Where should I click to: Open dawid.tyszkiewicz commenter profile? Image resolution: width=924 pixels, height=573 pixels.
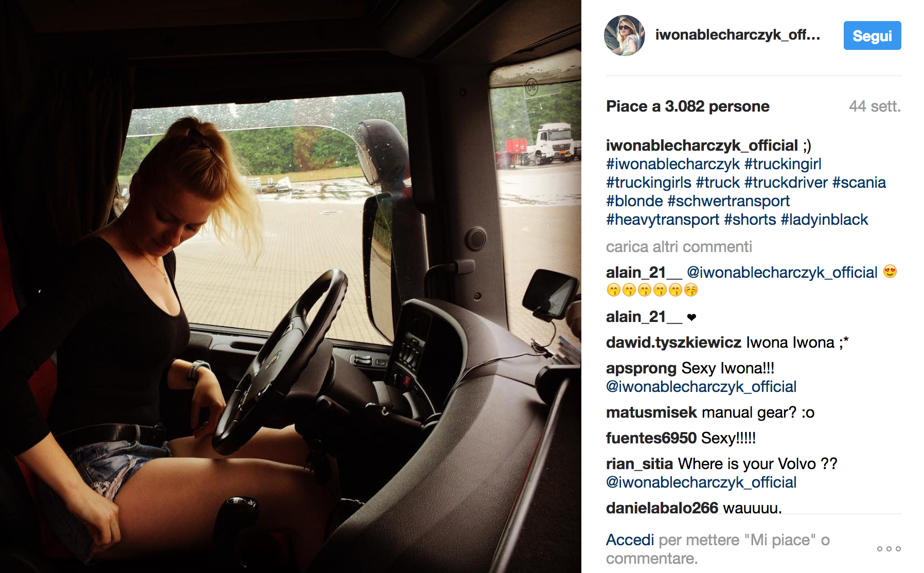673,343
